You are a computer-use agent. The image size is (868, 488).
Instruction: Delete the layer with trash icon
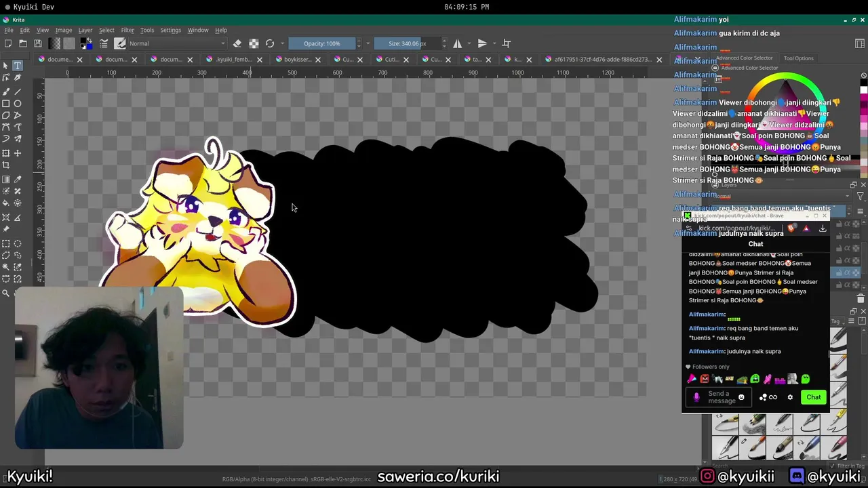click(861, 298)
